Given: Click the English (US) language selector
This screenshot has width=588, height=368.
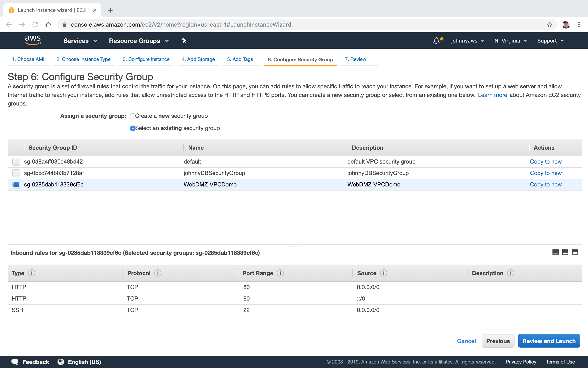Looking at the screenshot, I should click(x=84, y=362).
